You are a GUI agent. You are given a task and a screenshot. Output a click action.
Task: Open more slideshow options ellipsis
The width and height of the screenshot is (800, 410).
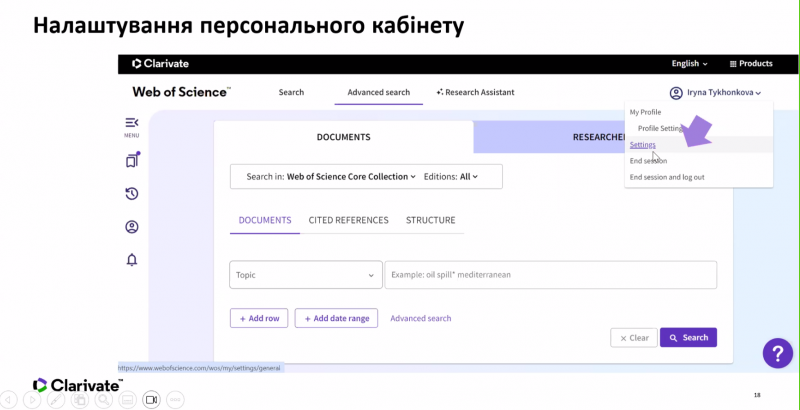pos(176,400)
